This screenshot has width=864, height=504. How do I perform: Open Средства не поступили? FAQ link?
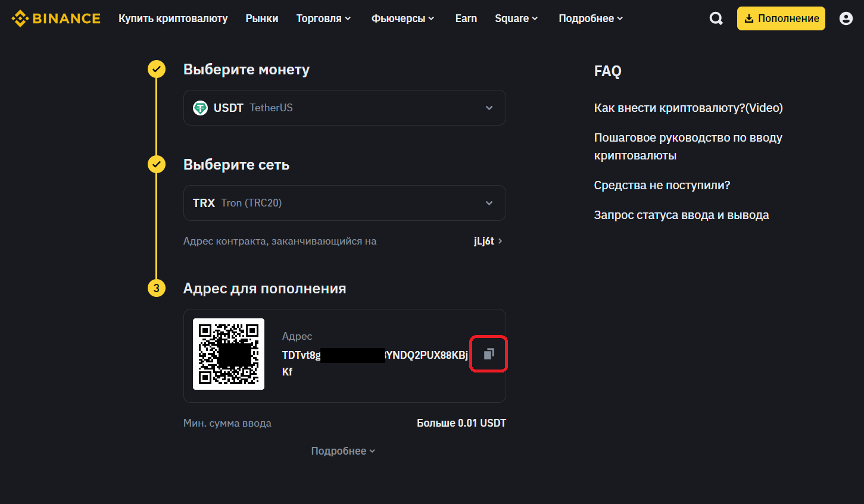[x=662, y=185]
